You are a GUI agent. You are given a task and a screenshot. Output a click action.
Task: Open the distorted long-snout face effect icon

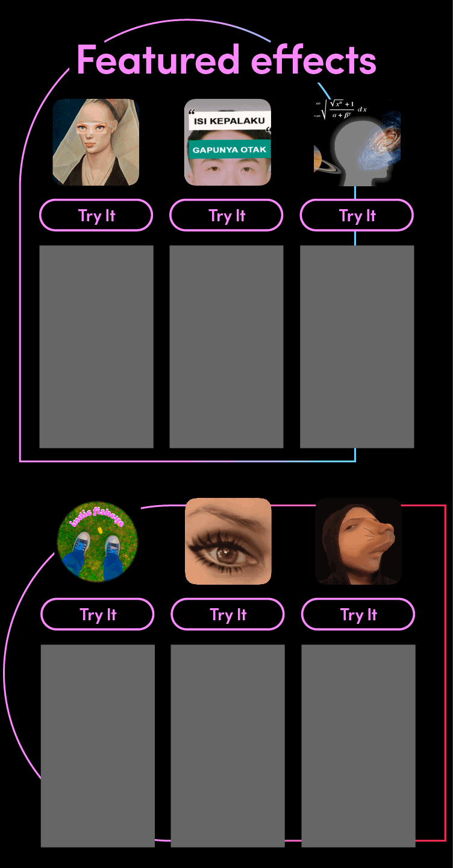(358, 541)
